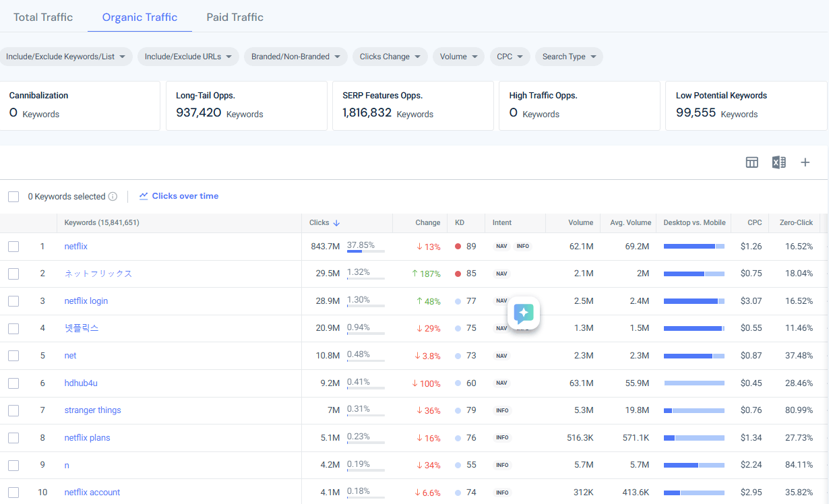Open netflix account keyword link
This screenshot has width=829, height=504.
[x=92, y=493]
